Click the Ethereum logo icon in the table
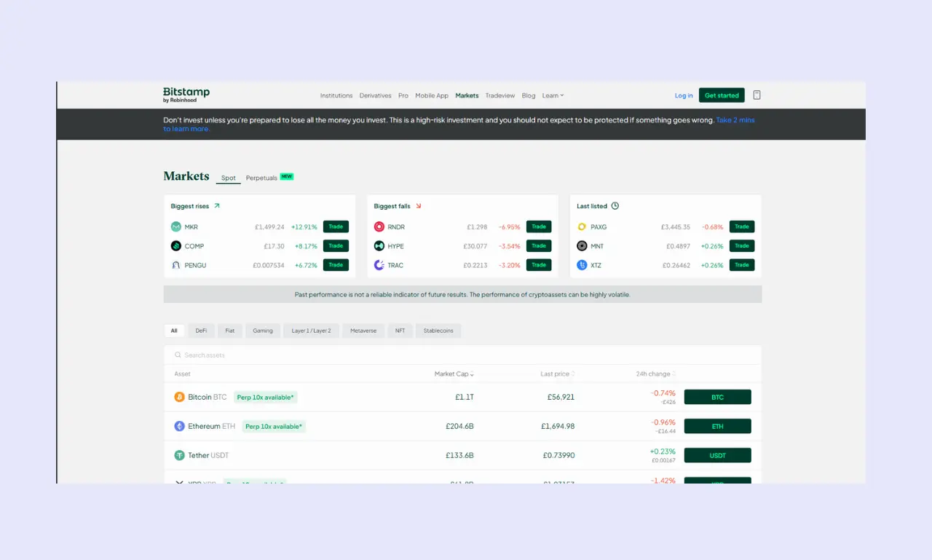 179,426
